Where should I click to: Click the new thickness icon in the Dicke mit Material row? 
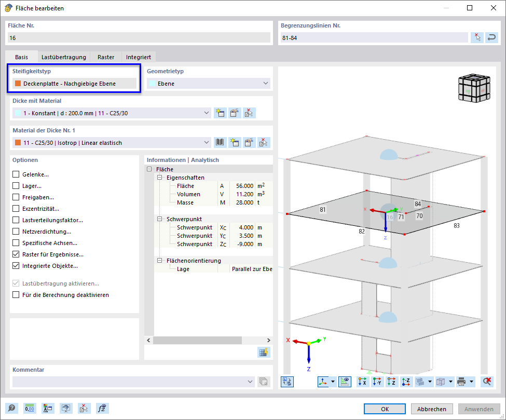click(x=221, y=113)
